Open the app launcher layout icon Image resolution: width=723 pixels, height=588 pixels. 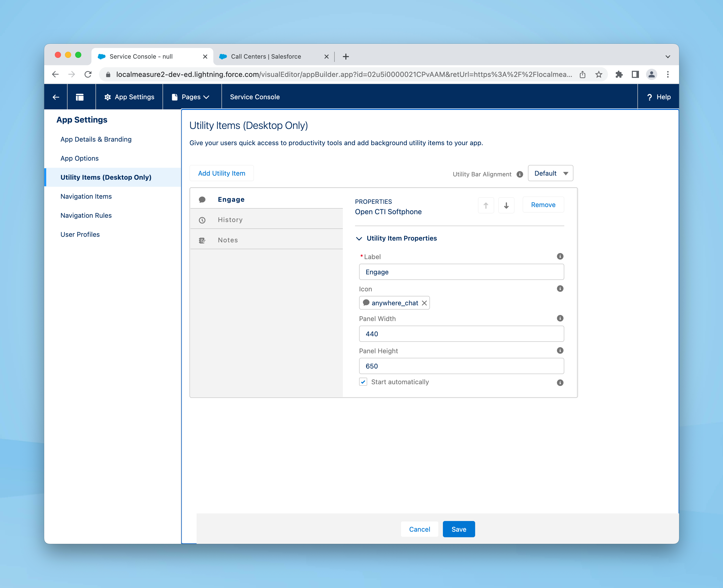pyautogui.click(x=80, y=97)
